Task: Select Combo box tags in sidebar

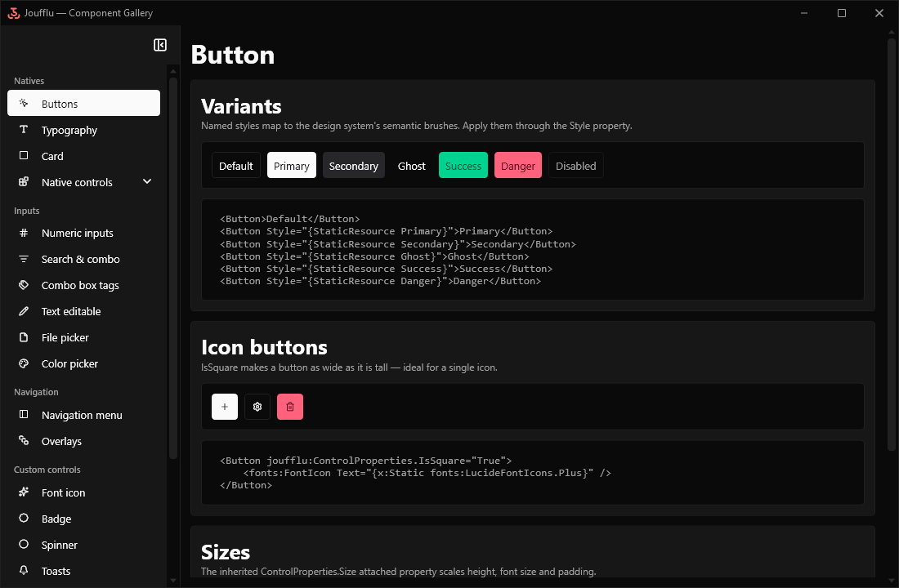Action: click(x=83, y=285)
